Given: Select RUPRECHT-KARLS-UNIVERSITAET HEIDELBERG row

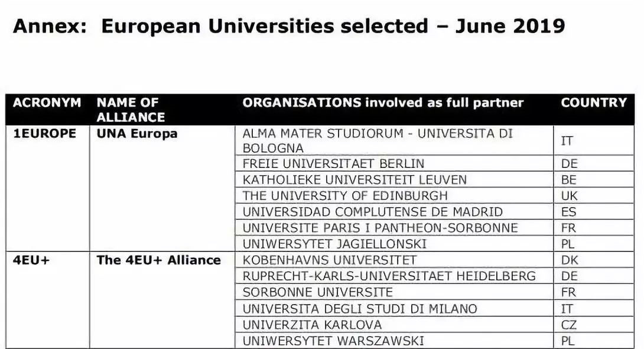Looking at the screenshot, I should point(389,276).
